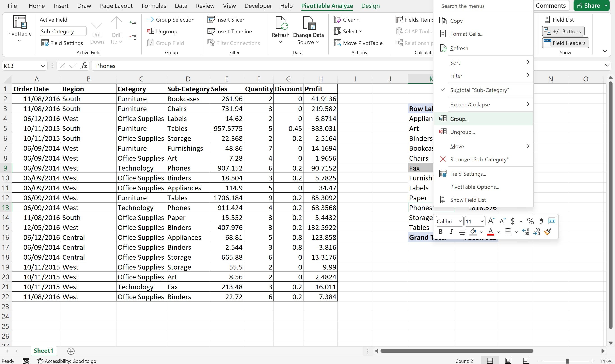This screenshot has height=364, width=615.
Task: Select the font size dropdown showing 11
Action: pos(474,221)
